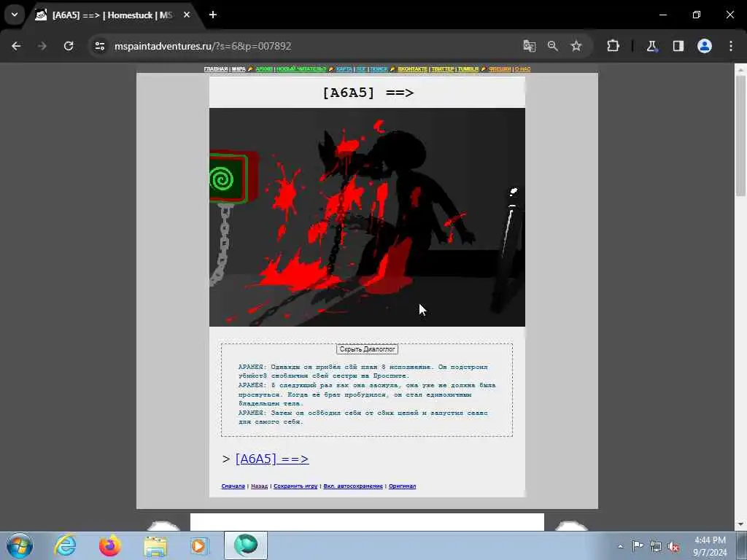
Task: Open a new tab with plus button
Action: click(x=213, y=15)
